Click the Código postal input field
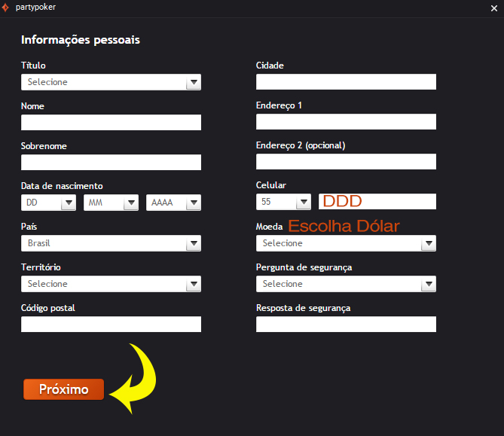The height and width of the screenshot is (436, 504). pyautogui.click(x=111, y=325)
